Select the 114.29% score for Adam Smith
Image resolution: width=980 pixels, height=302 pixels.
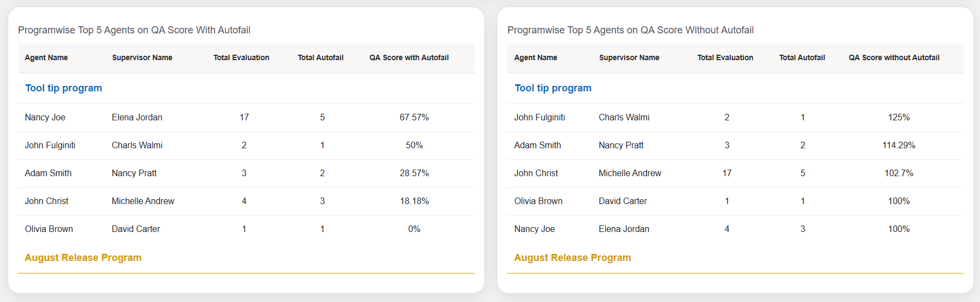[x=899, y=145]
